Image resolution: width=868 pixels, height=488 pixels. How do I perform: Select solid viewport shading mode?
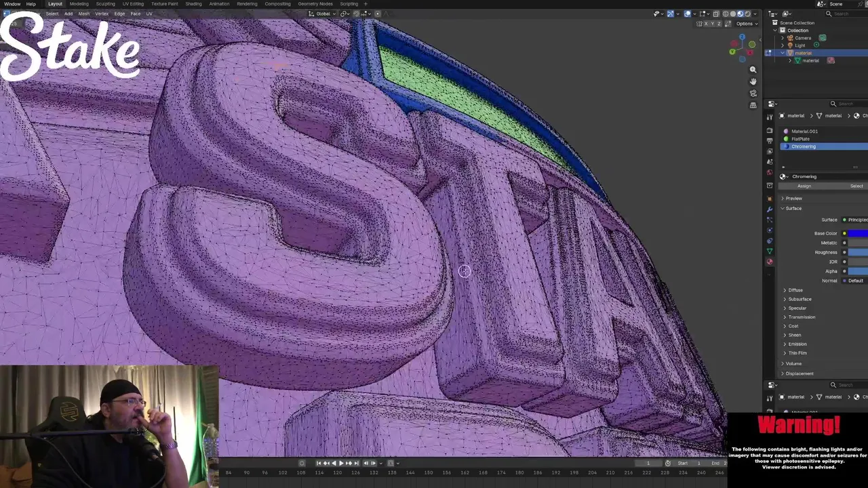click(x=733, y=14)
